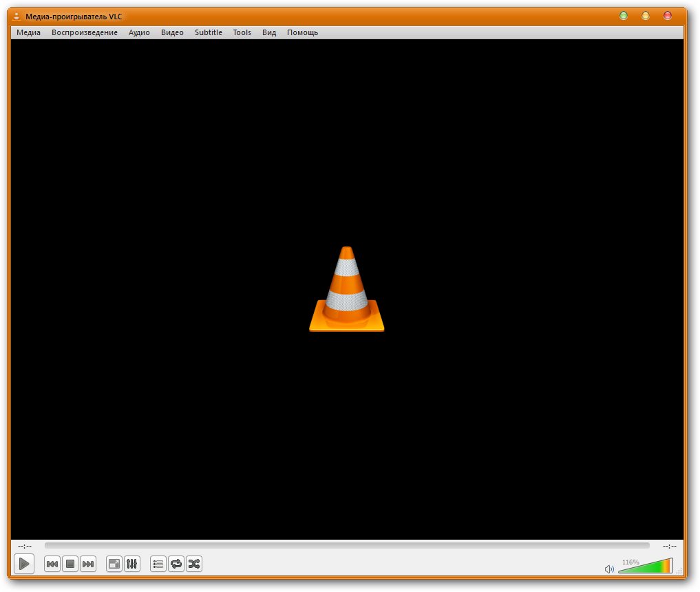Viewport: 700px width, 592px height.
Task: Open the Subtitle menu
Action: (209, 32)
